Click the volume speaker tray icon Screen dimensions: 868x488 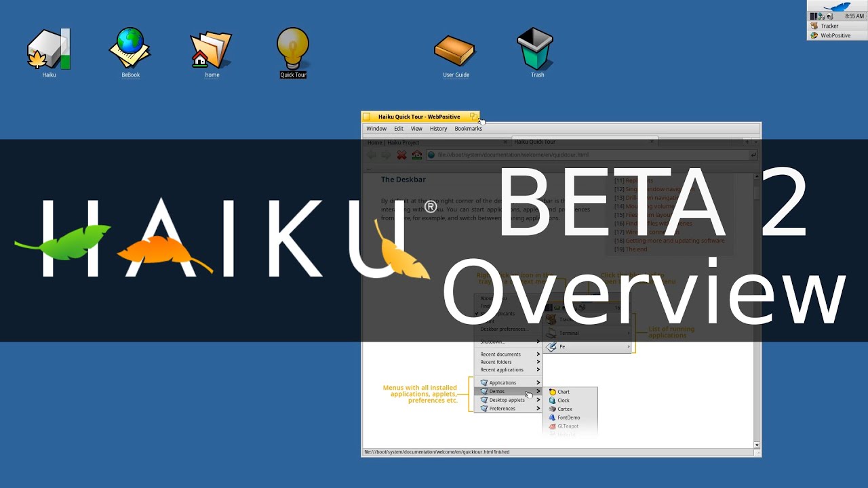(830, 16)
